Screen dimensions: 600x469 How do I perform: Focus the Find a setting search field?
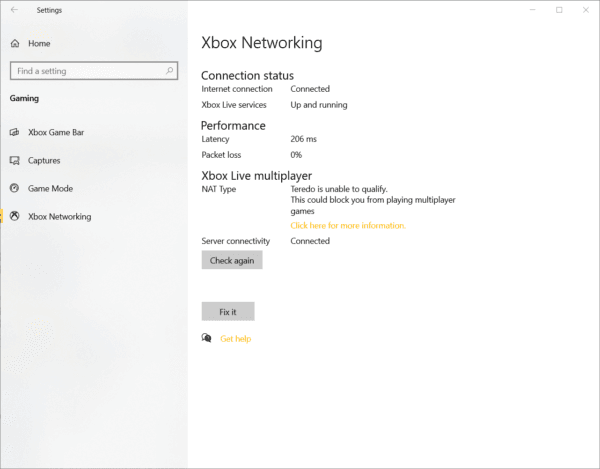[88, 71]
